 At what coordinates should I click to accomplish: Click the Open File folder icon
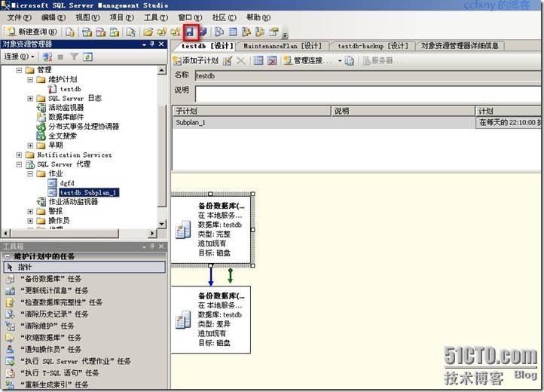(148, 32)
